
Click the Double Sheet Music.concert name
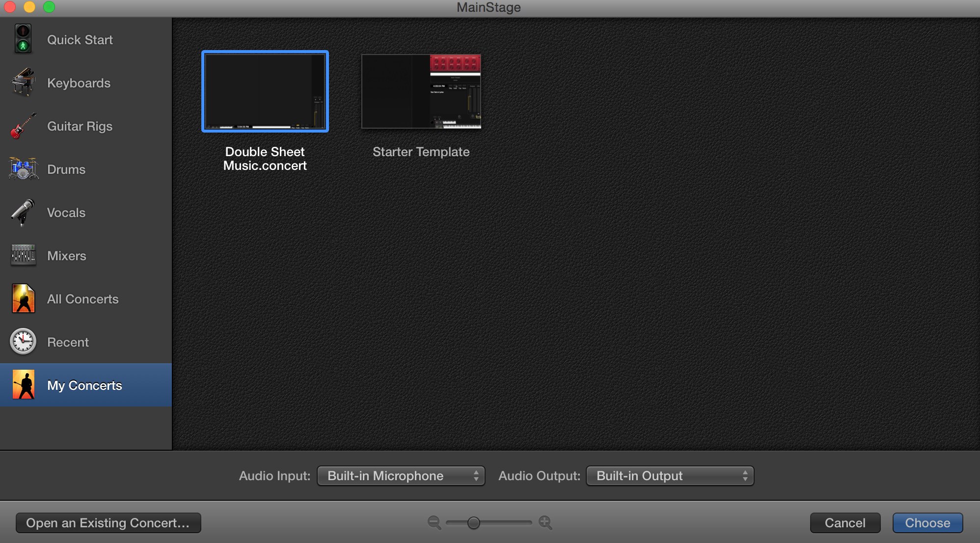[265, 159]
